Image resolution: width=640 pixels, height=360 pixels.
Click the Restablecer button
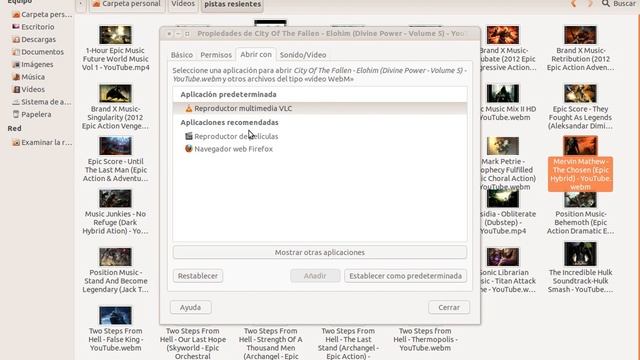click(198, 276)
